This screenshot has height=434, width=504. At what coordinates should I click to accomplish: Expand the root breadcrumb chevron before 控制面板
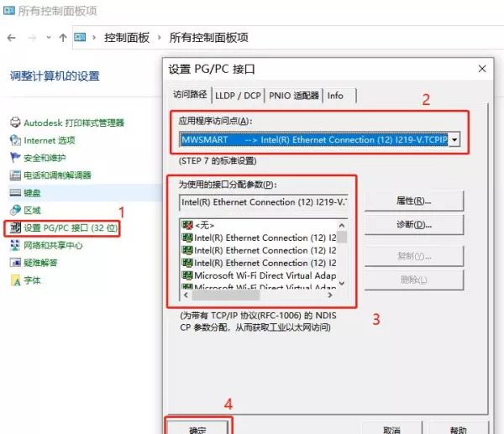click(x=94, y=38)
